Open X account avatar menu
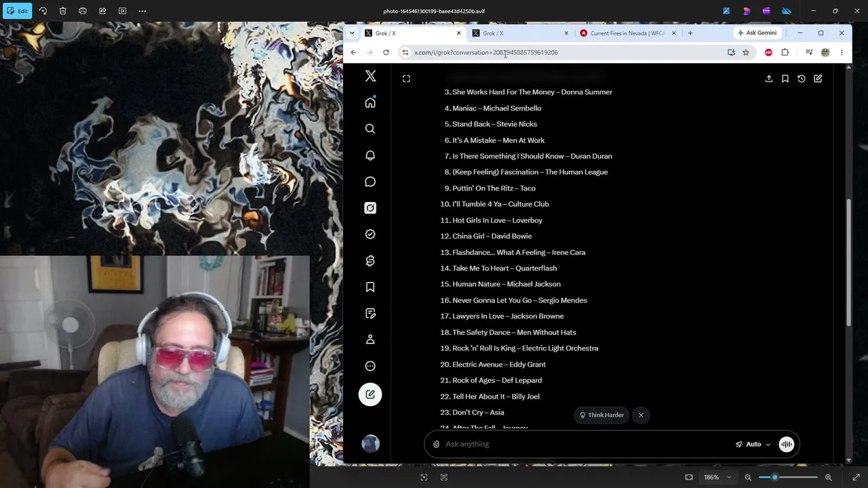This screenshot has width=868, height=488. click(370, 444)
